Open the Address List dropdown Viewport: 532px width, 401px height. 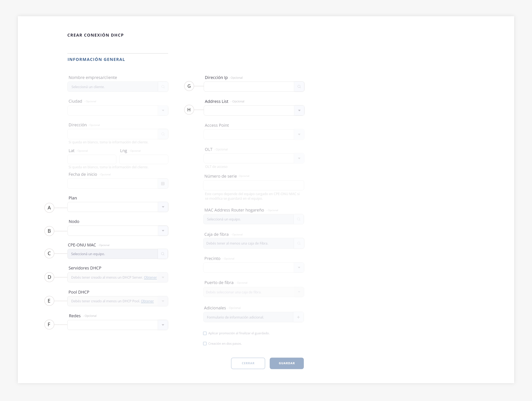(299, 111)
